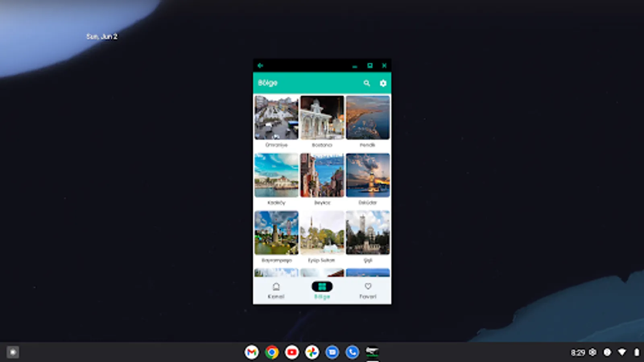Screen dimensions: 644x362
Task: Open the app launcher in the corner
Action: pyautogui.click(x=13, y=352)
